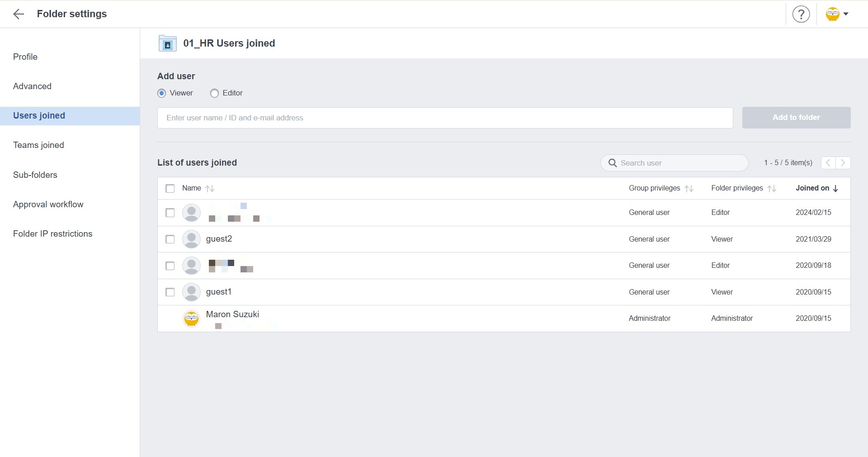The width and height of the screenshot is (868, 457).
Task: Click the 01_HR folder icon
Action: point(167,43)
